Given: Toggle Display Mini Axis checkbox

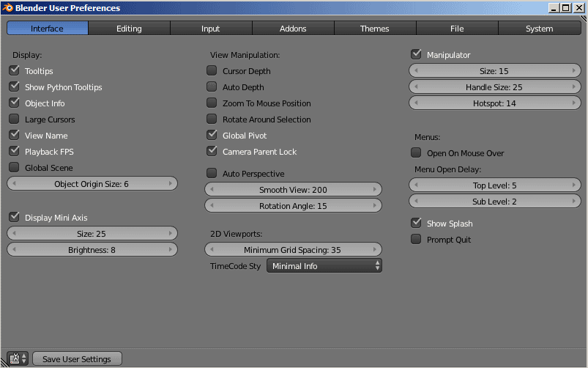Looking at the screenshot, I should pos(14,217).
